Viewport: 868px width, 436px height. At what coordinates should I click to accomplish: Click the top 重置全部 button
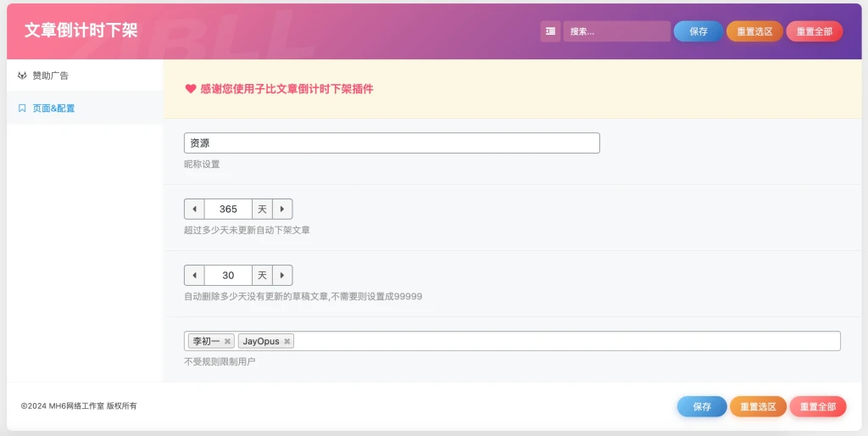[x=815, y=31]
